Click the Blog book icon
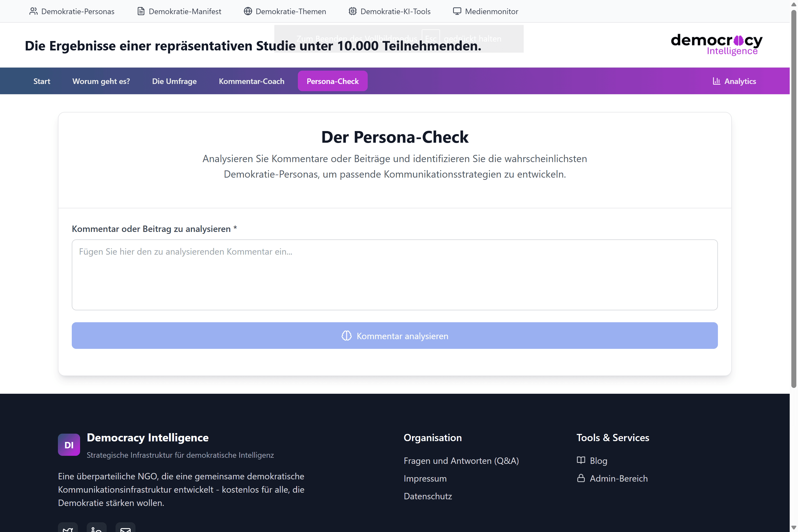Screen dimensions: 798x532 click(581, 460)
